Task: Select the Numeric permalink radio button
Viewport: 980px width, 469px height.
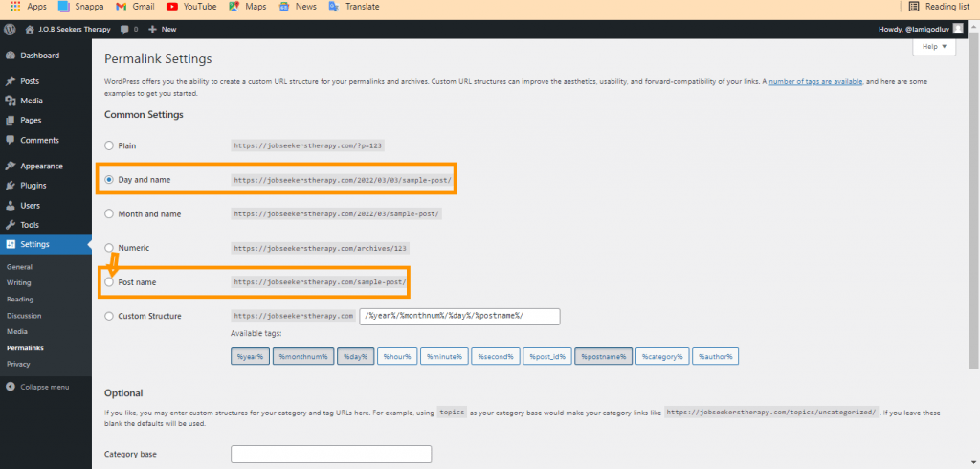Action: click(x=109, y=248)
